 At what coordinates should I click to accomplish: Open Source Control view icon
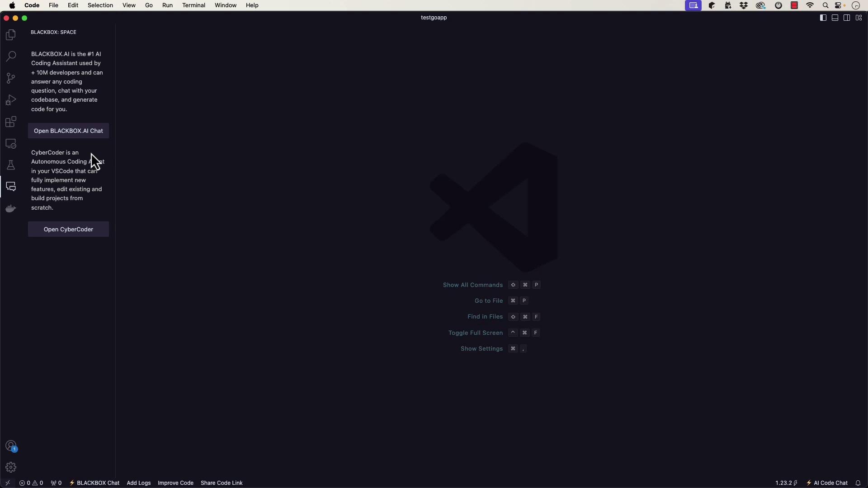(x=11, y=78)
